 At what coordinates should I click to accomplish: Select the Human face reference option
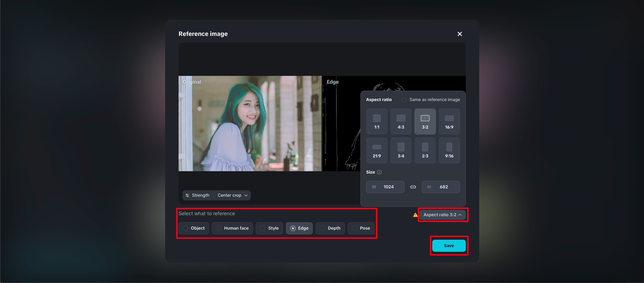click(232, 228)
